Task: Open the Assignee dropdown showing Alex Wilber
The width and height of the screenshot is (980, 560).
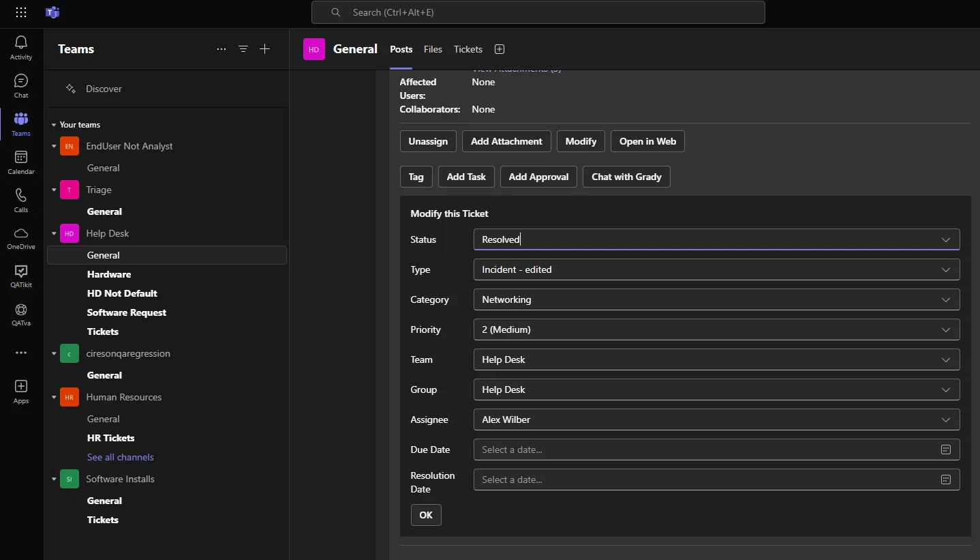Action: 716,419
